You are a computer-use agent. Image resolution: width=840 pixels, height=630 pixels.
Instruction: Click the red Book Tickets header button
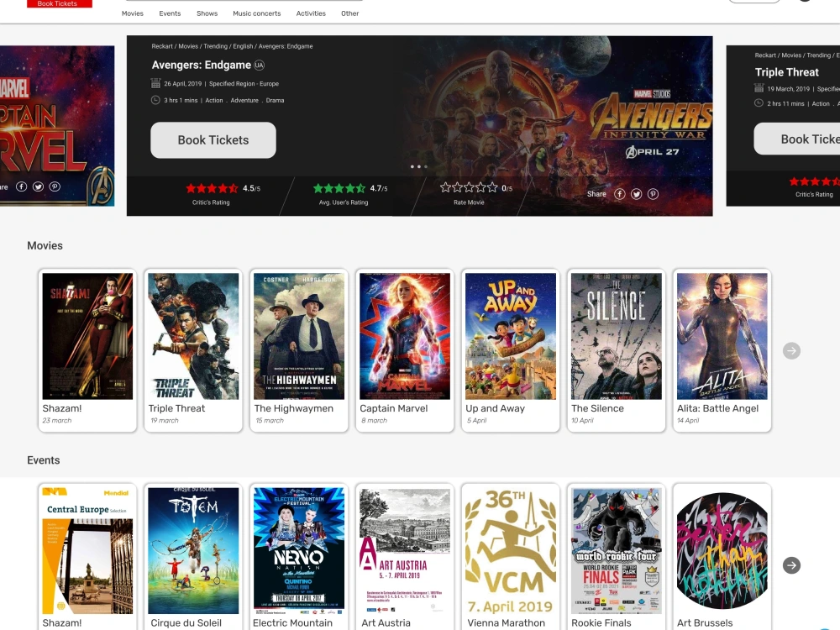coord(60,3)
